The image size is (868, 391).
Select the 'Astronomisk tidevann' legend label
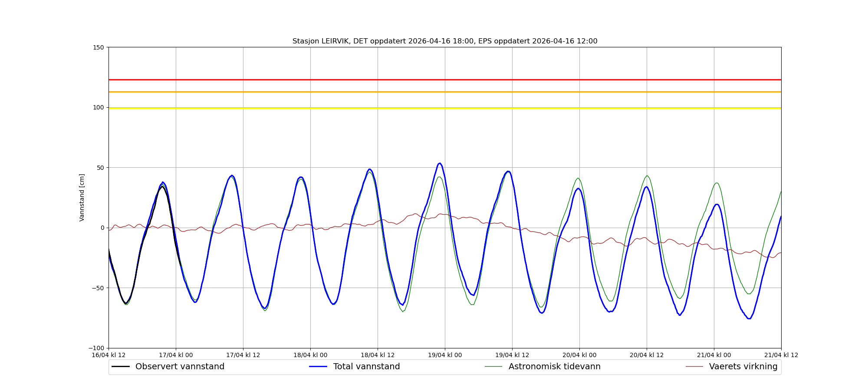coord(554,367)
